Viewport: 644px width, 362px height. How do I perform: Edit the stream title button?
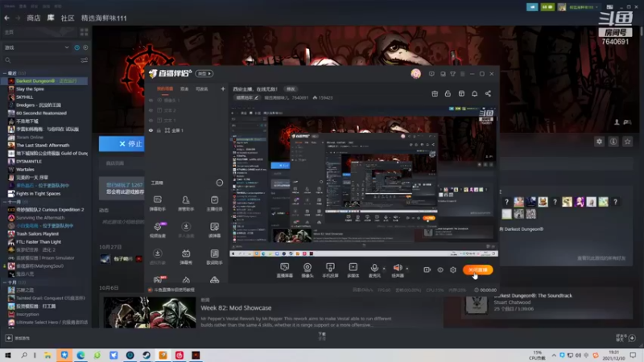[x=291, y=89]
